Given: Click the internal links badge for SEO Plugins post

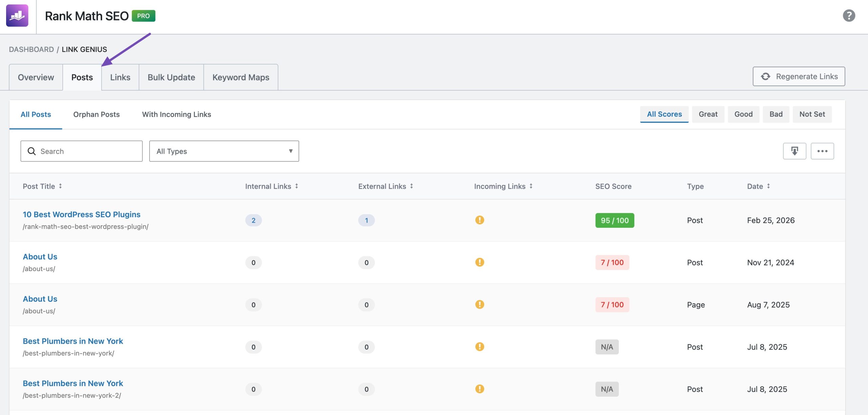Looking at the screenshot, I should coord(253,220).
